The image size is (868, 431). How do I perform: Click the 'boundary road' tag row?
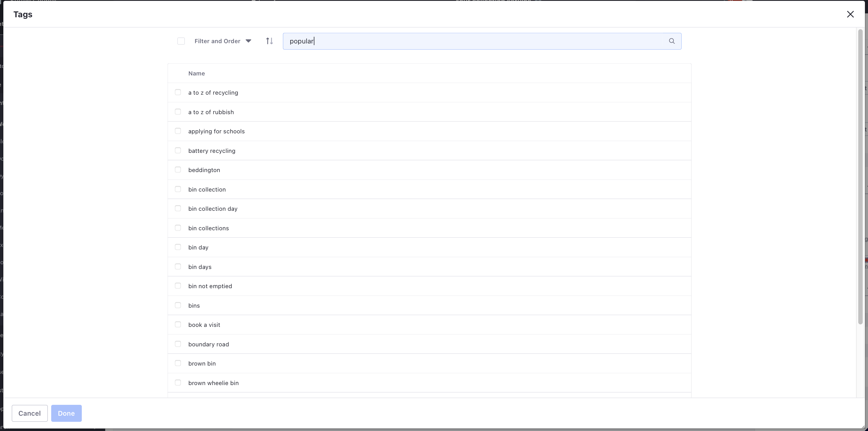point(209,344)
